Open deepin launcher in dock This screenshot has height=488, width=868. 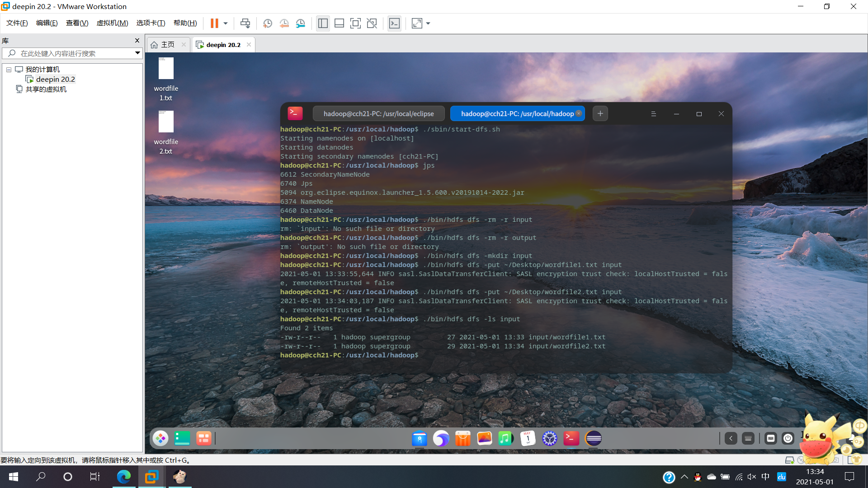point(160,438)
